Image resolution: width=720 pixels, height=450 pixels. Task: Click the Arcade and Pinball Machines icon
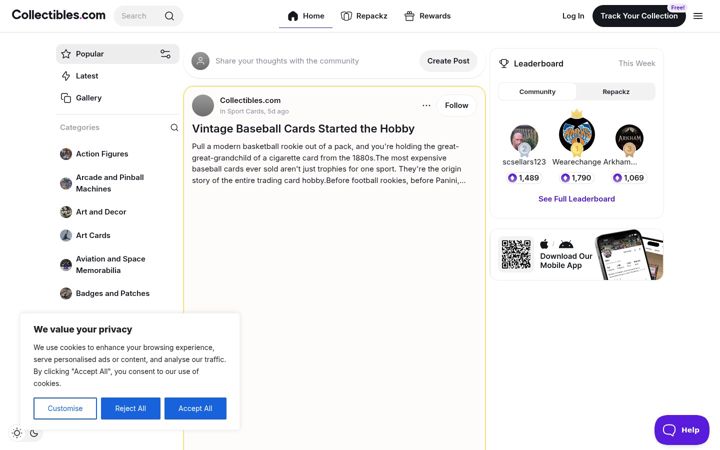click(x=66, y=183)
